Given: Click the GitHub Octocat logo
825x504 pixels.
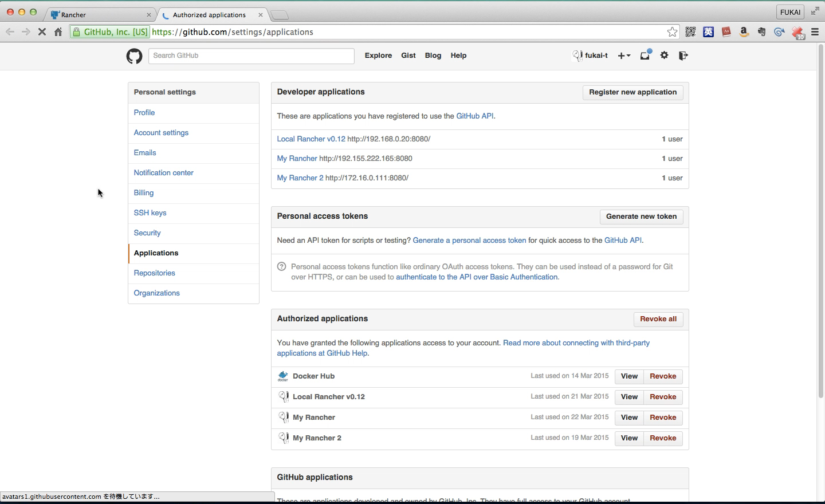Looking at the screenshot, I should tap(134, 56).
